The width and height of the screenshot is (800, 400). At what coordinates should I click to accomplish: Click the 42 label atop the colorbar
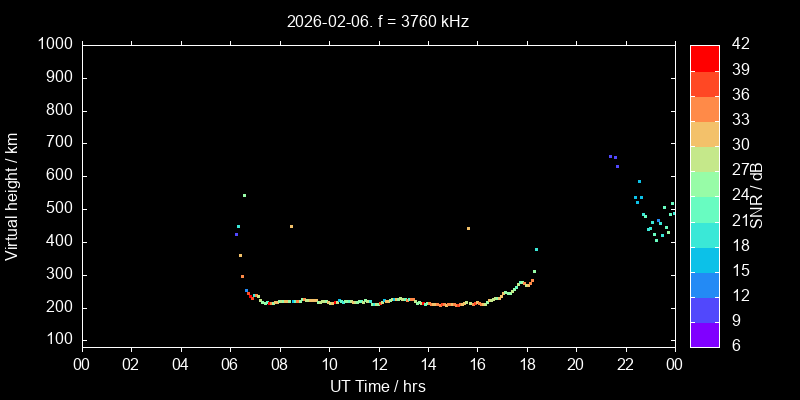(739, 44)
